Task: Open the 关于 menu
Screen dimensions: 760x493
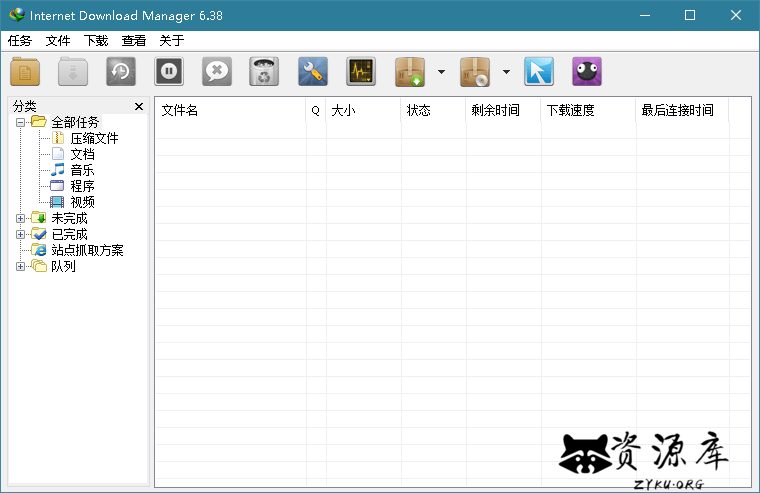Action: 172,41
